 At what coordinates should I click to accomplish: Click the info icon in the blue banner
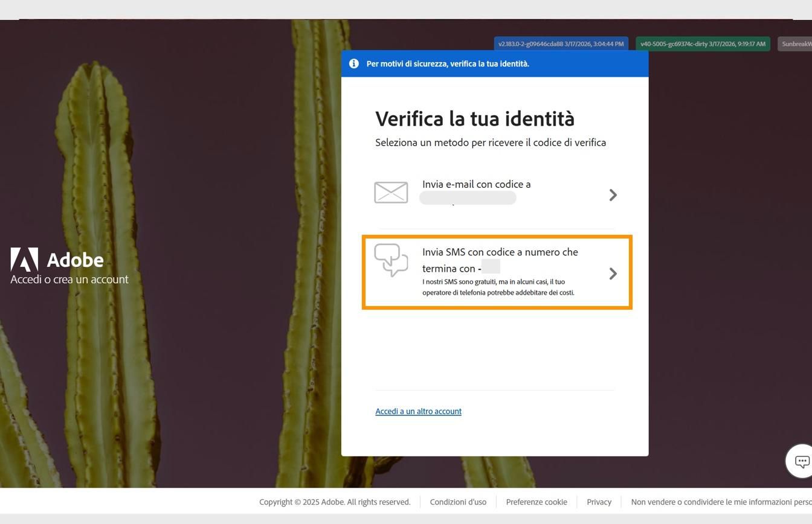coord(354,63)
